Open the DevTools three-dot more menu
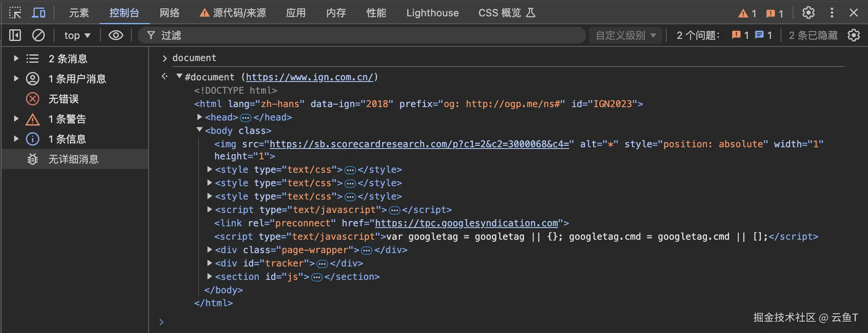This screenshot has width=868, height=333. 832,13
